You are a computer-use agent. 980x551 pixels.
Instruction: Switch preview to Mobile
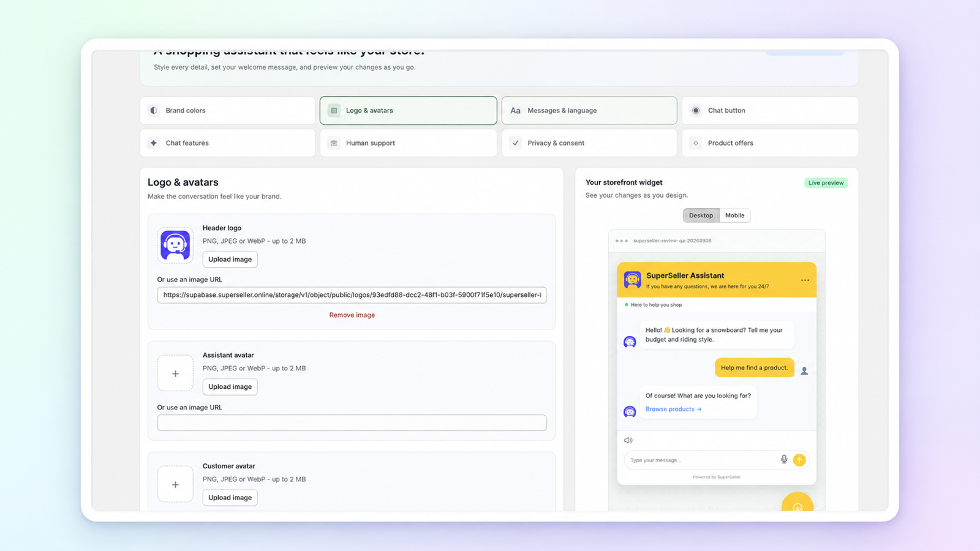[734, 216]
